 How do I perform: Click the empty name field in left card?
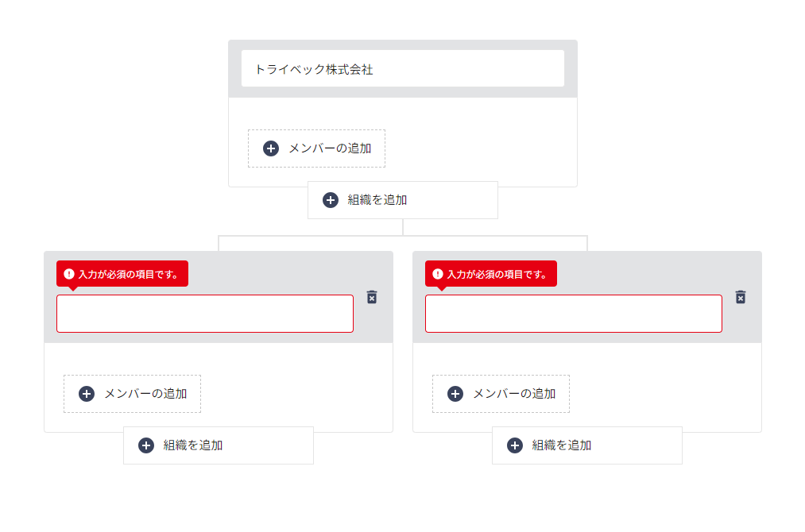click(205, 314)
